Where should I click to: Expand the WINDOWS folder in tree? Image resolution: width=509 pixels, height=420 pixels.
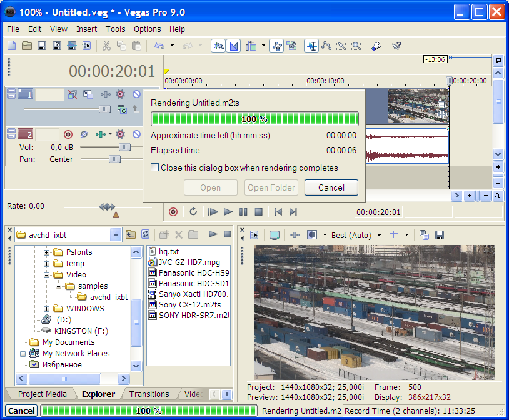[47, 308]
